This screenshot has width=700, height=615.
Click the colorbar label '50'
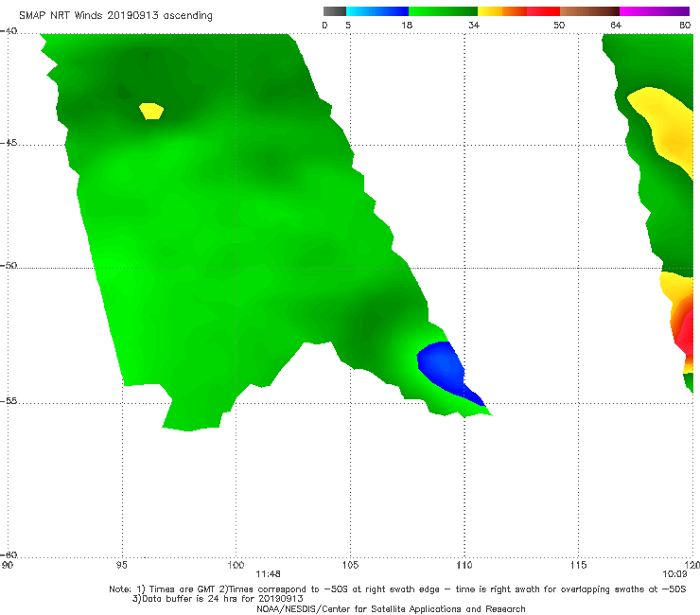(x=559, y=25)
